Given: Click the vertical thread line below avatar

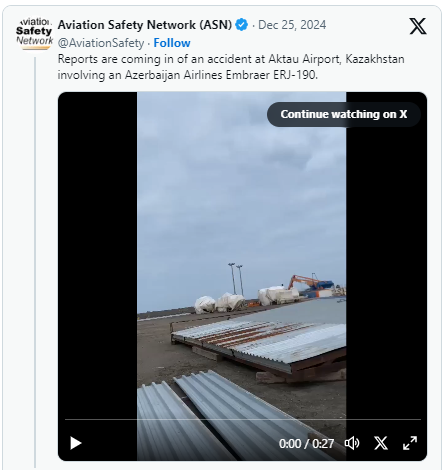Looking at the screenshot, I should [x=35, y=262].
